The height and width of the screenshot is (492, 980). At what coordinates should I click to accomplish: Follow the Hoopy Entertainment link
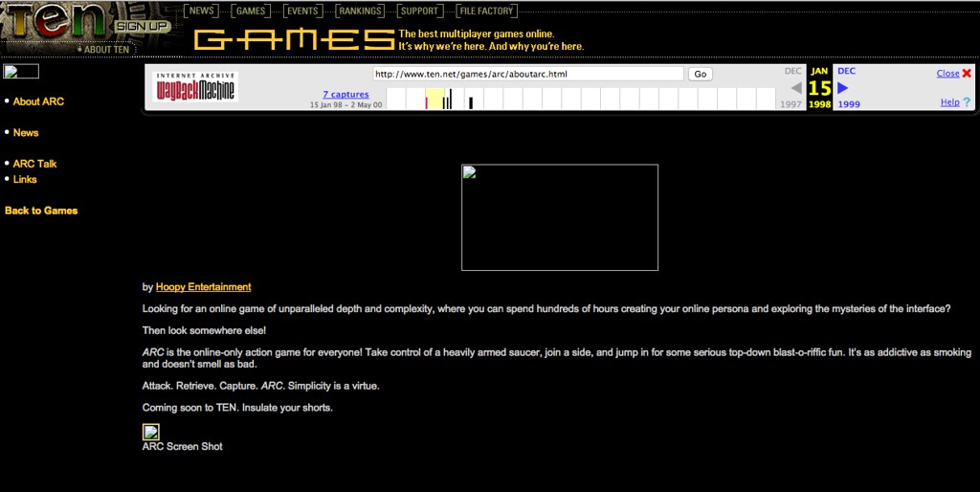203,287
